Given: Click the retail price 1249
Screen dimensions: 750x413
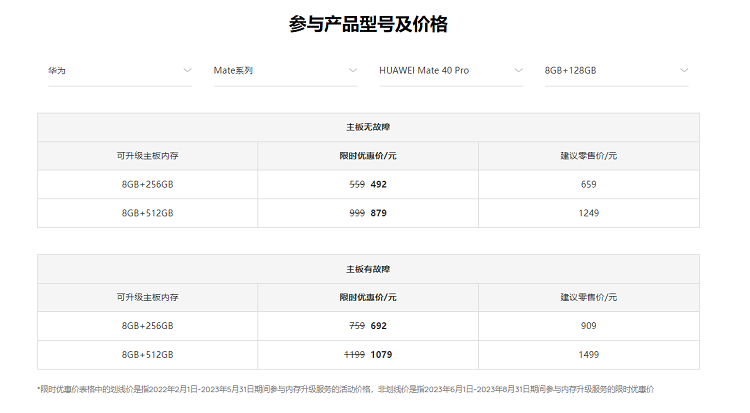Looking at the screenshot, I should (x=588, y=213).
